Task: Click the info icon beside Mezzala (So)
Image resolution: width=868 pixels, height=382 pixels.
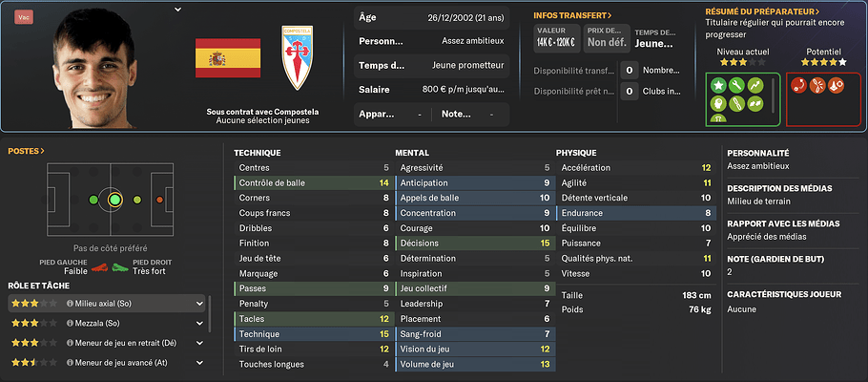Action: pyautogui.click(x=70, y=323)
